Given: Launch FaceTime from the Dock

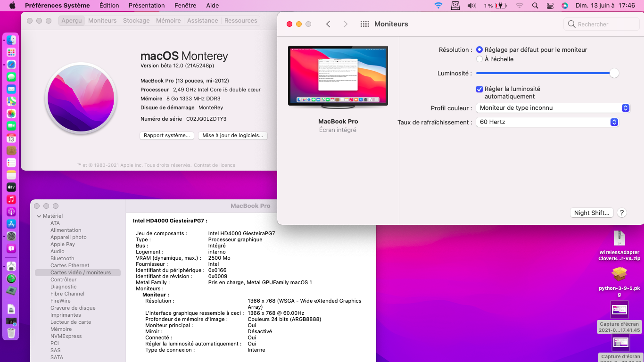Looking at the screenshot, I should (11, 126).
